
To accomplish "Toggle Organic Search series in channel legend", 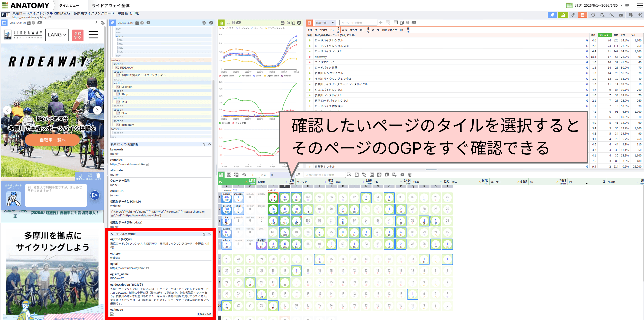I will 227,76.
